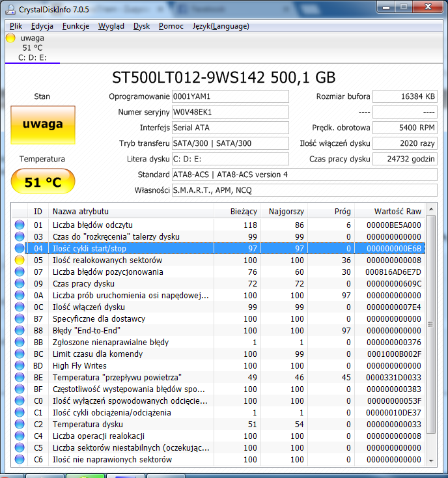This screenshot has height=478, width=448.
Task: Open the Plik menu
Action: (16, 26)
